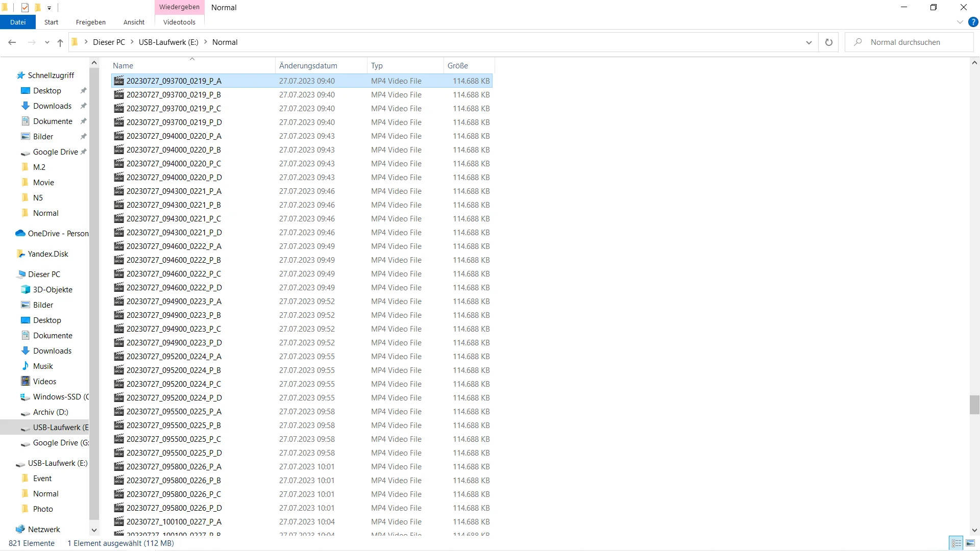Open Google Drive (G:) drive in sidebar

pos(55,443)
